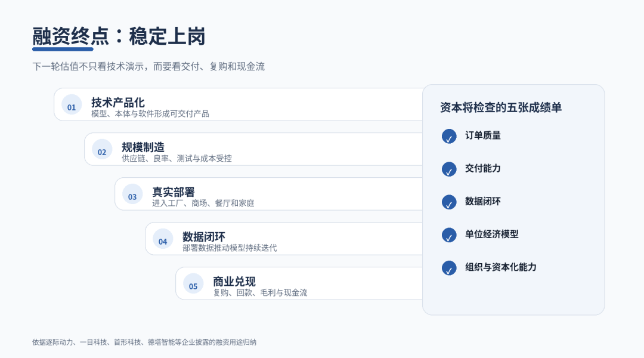
Task: Click the 01 number badge
Action: 72,104
